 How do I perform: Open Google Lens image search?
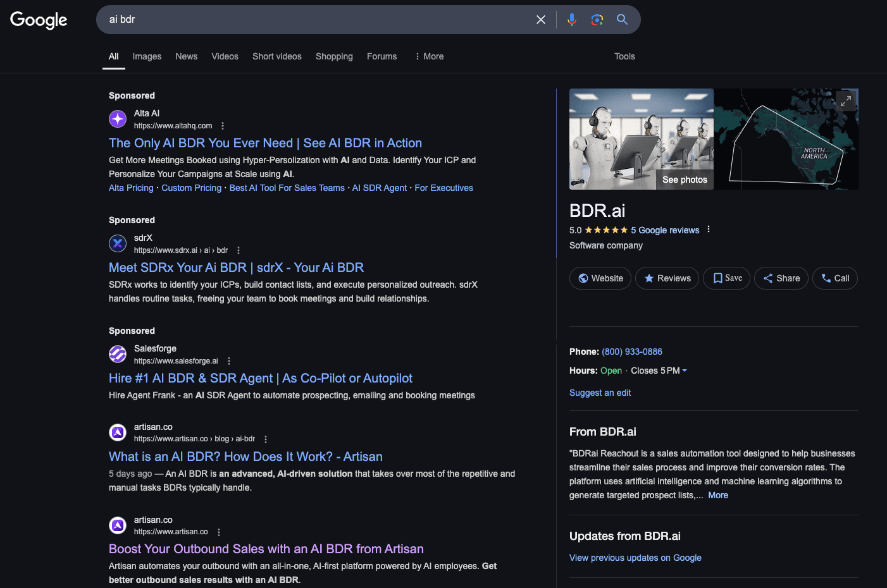pos(597,20)
